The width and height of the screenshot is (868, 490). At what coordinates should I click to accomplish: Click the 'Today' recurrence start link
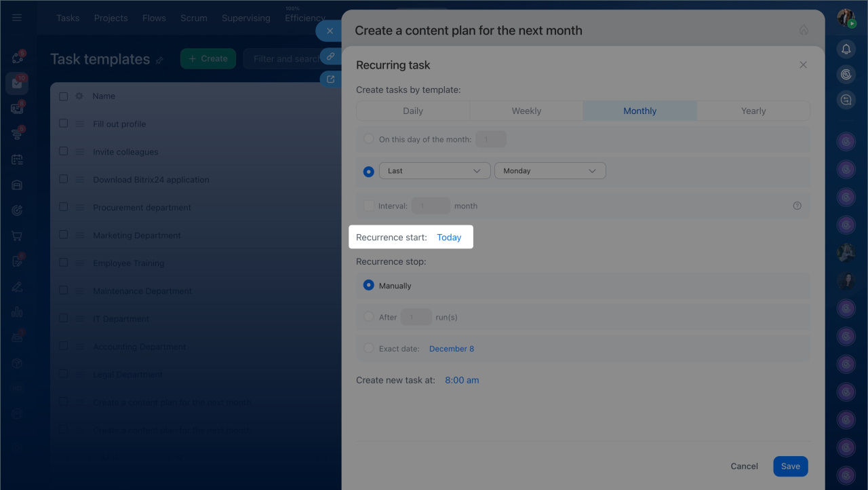[449, 238]
